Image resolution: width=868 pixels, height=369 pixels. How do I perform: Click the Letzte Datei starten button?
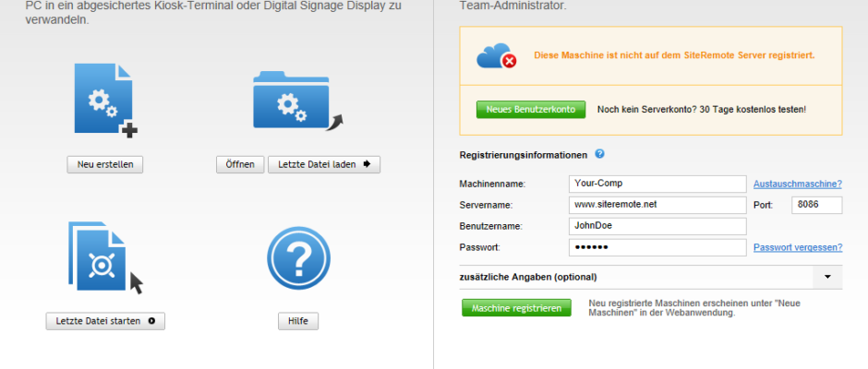point(104,321)
